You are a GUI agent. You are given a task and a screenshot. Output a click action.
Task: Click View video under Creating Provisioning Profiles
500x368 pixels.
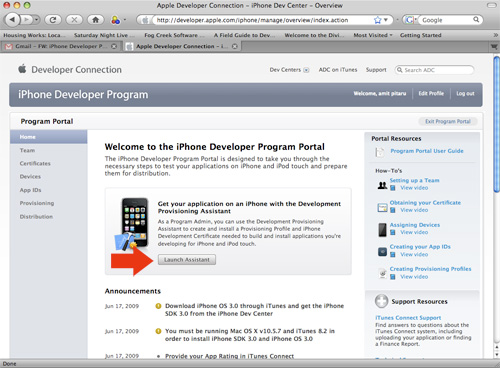[414, 277]
